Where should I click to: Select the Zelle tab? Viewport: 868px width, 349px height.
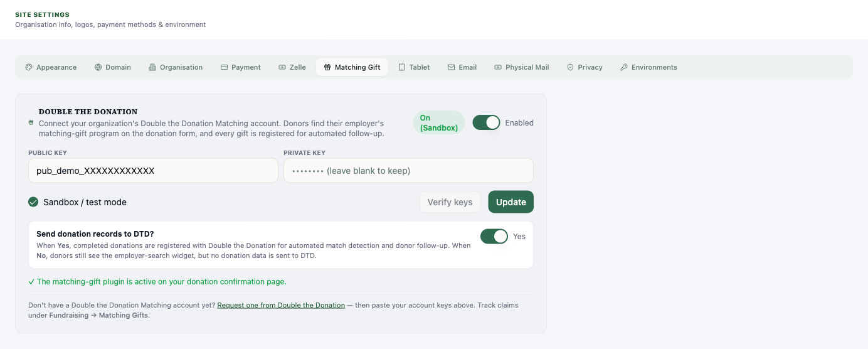click(x=292, y=67)
